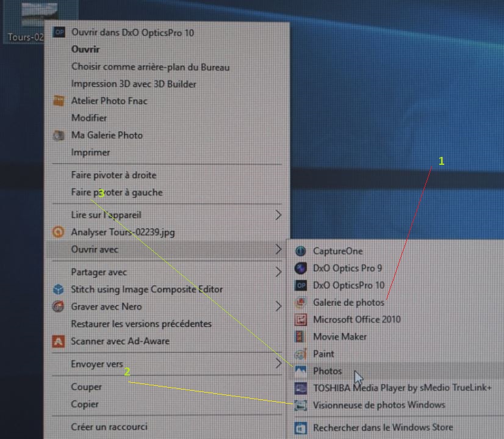Select the Tours-02 desktop file thumbnail
Viewport: 504px width, 439px height.
(x=38, y=14)
